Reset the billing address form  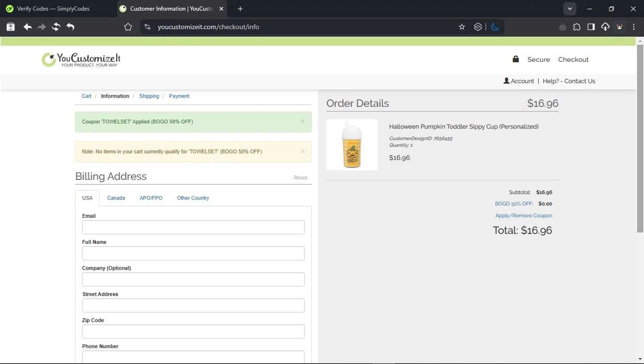point(301,177)
